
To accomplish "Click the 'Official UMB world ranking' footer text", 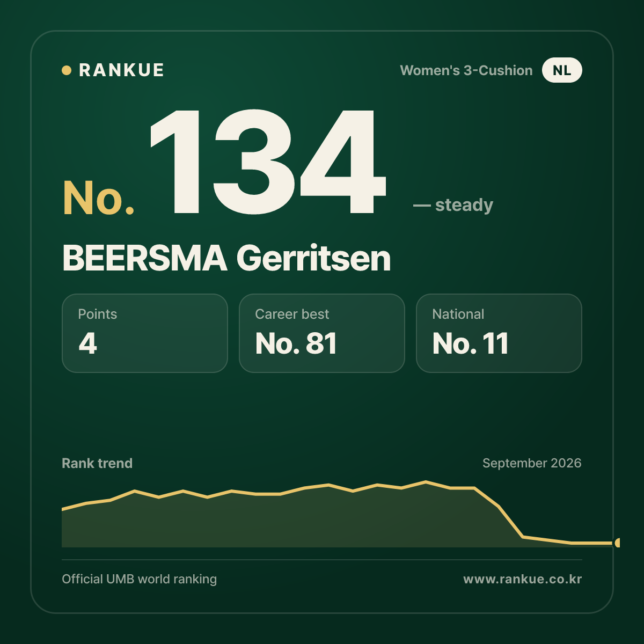I will (140, 579).
